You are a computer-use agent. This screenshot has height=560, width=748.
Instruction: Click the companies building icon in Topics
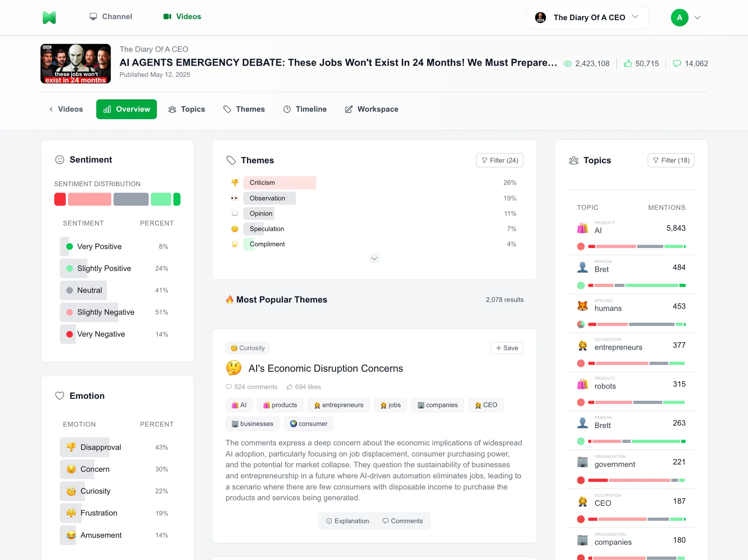(x=583, y=540)
